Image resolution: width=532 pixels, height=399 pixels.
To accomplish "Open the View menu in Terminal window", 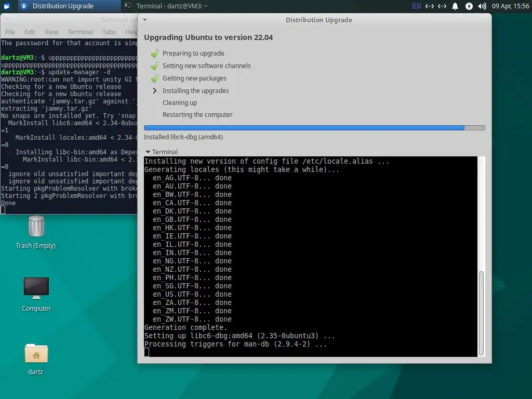I will click(x=51, y=32).
